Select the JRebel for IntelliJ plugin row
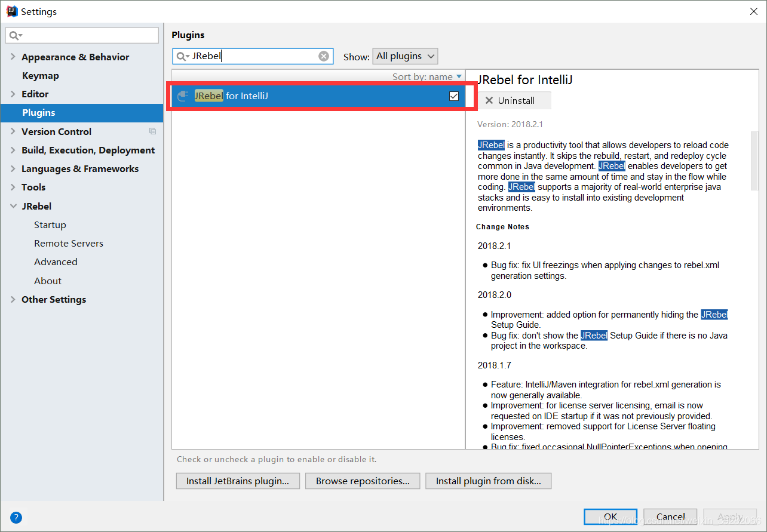767x532 pixels. [318, 96]
